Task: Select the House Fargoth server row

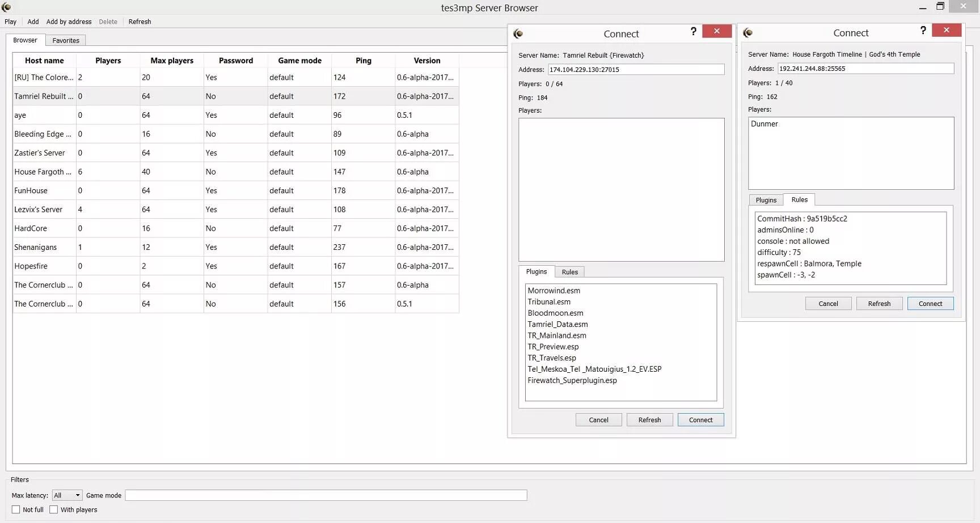Action: (x=236, y=172)
